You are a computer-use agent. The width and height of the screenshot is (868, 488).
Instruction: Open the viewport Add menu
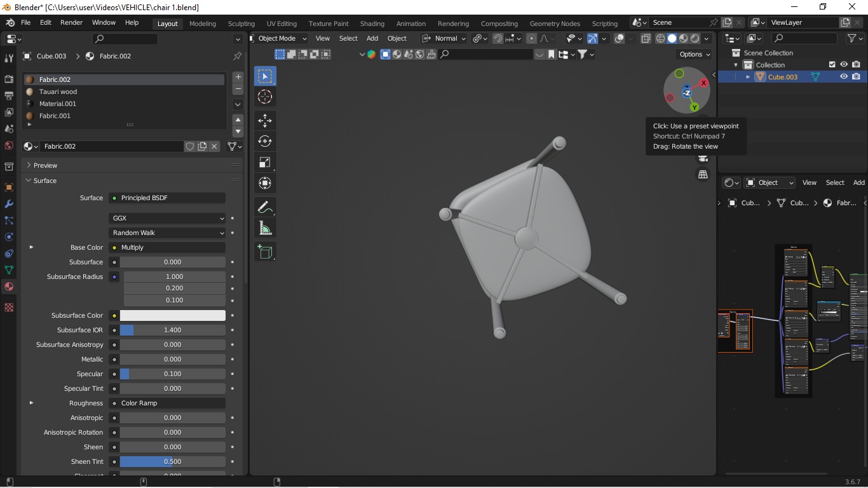[x=372, y=38]
